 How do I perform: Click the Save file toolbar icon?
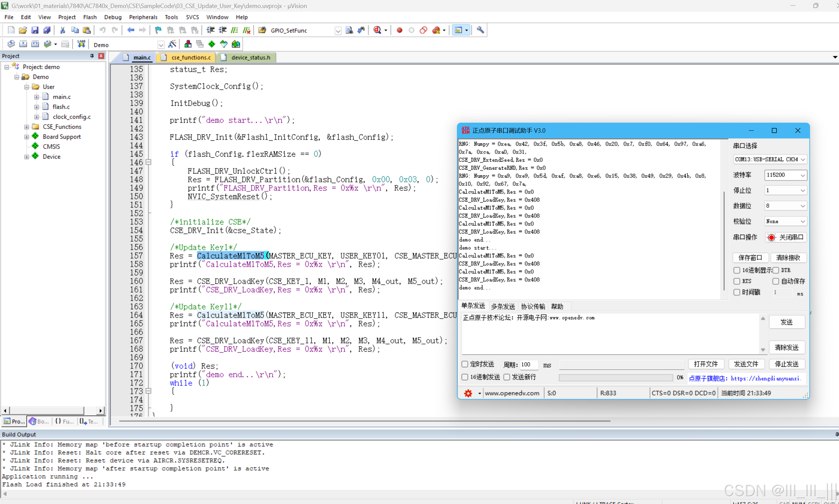pyautogui.click(x=35, y=30)
